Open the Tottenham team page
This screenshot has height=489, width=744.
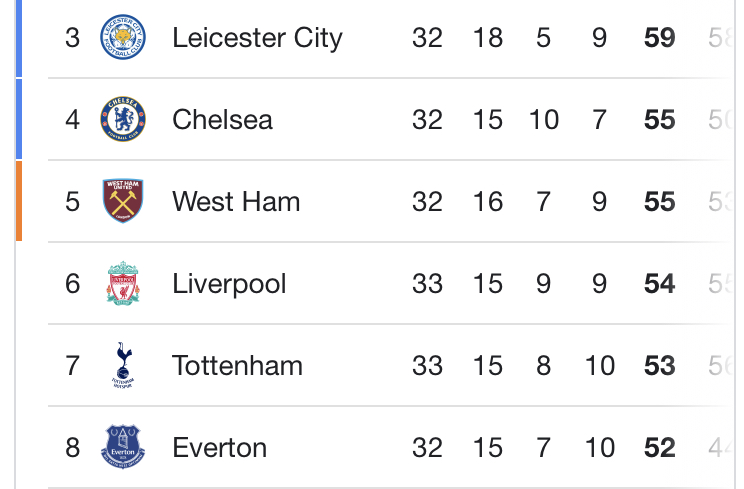pyautogui.click(x=237, y=365)
